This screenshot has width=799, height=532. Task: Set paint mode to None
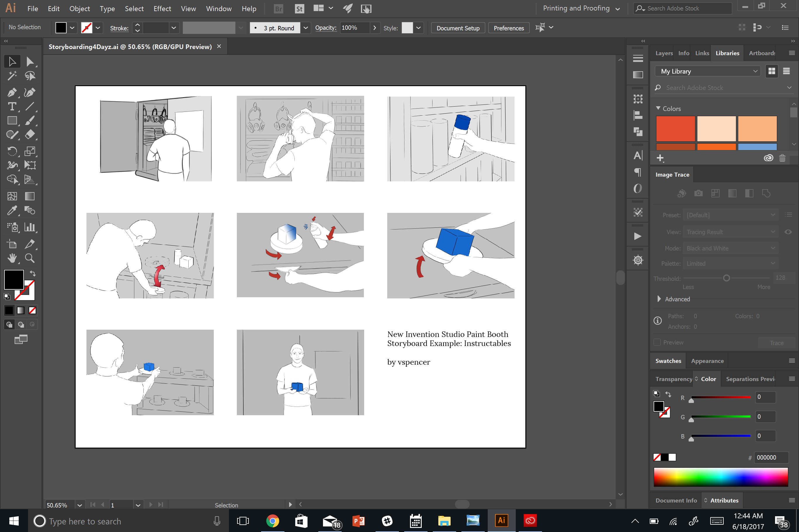(x=33, y=310)
